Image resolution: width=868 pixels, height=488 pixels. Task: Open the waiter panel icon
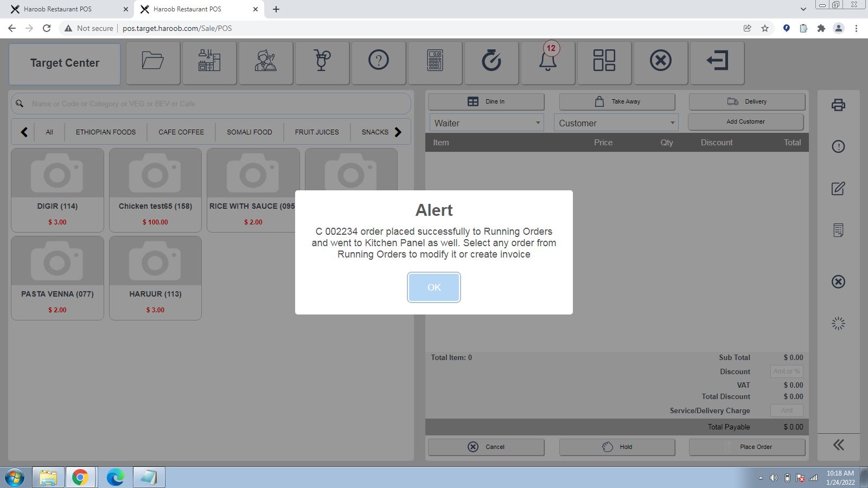[266, 63]
